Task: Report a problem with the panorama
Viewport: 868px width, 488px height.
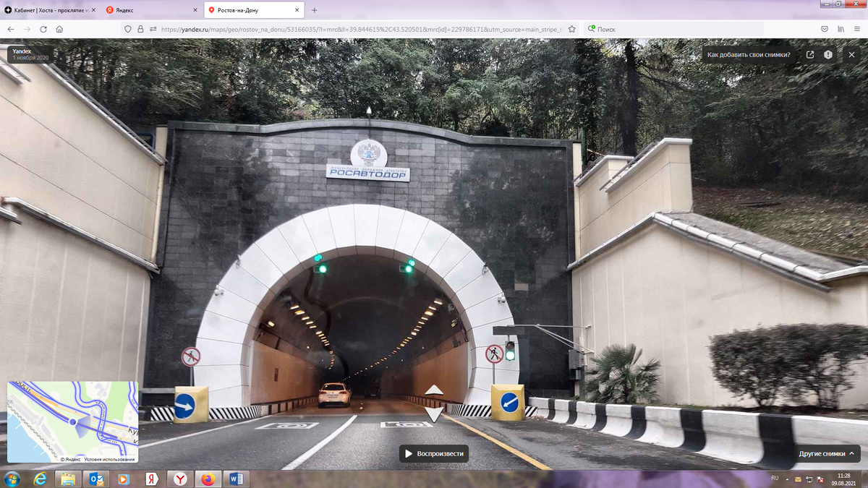Action: tap(828, 54)
